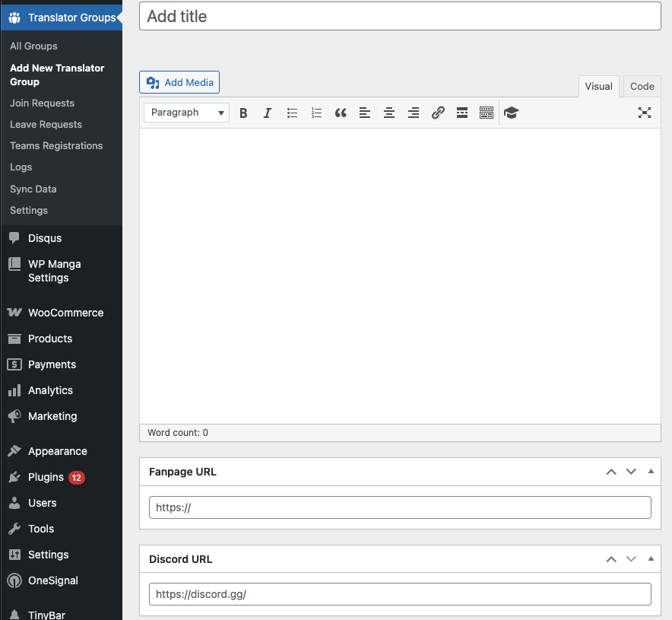Image resolution: width=672 pixels, height=620 pixels.
Task: Enable distraction-free fullscreen editor mode
Action: tap(645, 113)
